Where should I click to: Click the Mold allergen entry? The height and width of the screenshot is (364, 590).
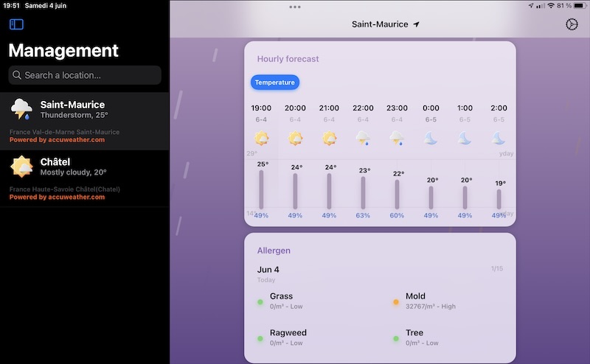pyautogui.click(x=416, y=301)
